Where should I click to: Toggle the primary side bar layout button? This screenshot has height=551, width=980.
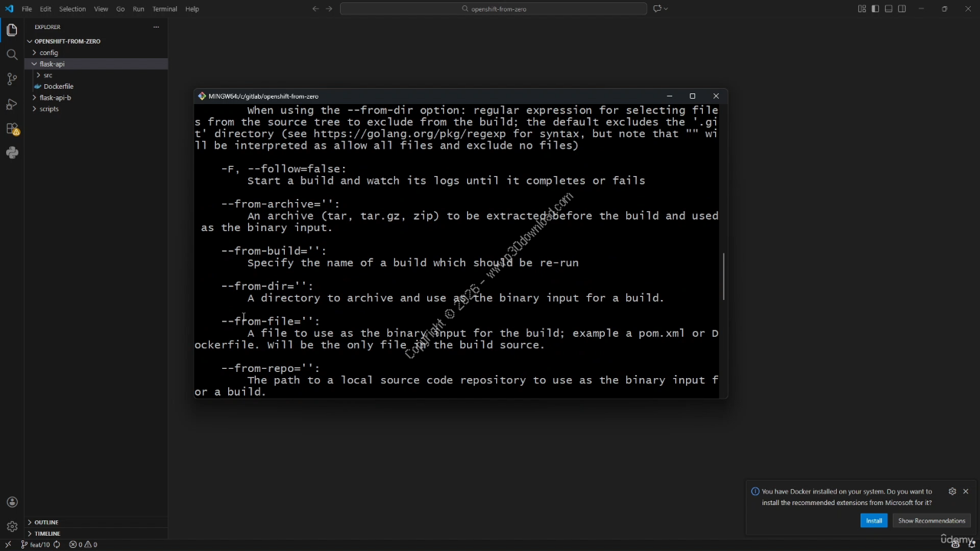[875, 9]
